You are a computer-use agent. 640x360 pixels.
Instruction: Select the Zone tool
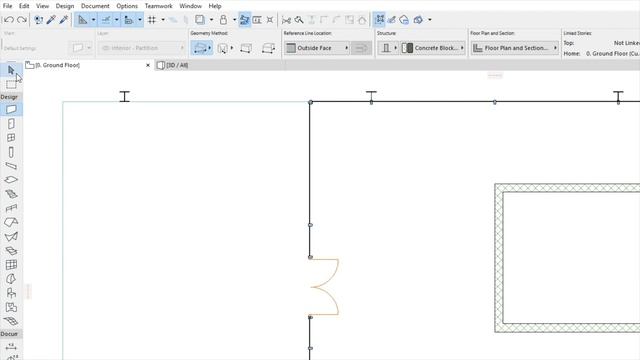click(11, 307)
